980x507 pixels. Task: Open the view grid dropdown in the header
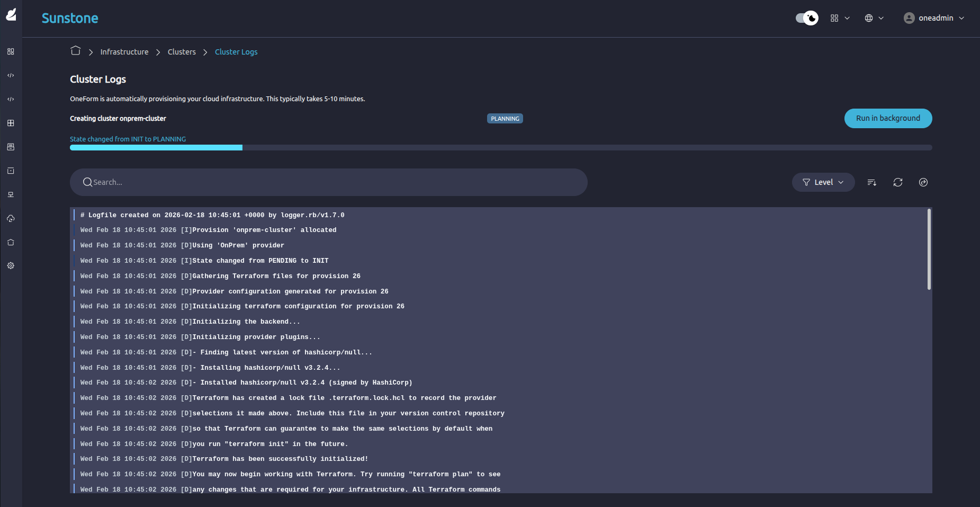coord(840,18)
